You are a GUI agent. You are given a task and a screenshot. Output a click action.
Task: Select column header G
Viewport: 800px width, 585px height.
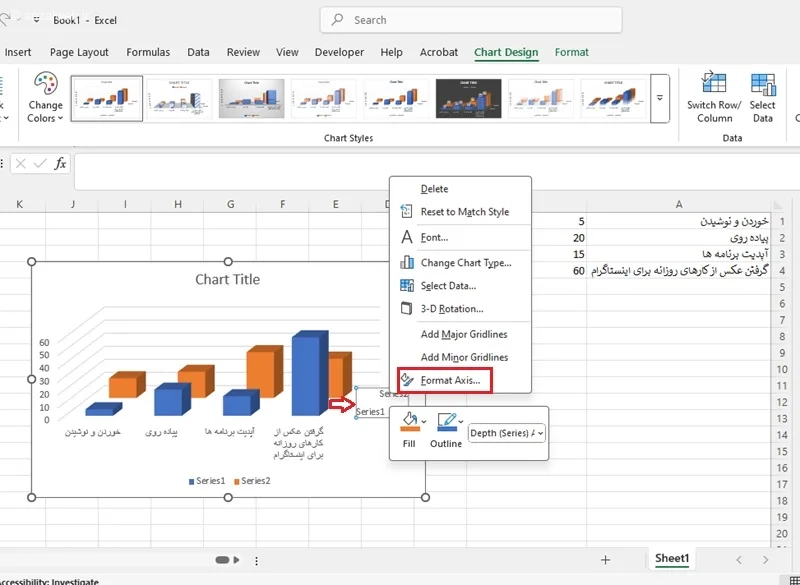tap(231, 205)
